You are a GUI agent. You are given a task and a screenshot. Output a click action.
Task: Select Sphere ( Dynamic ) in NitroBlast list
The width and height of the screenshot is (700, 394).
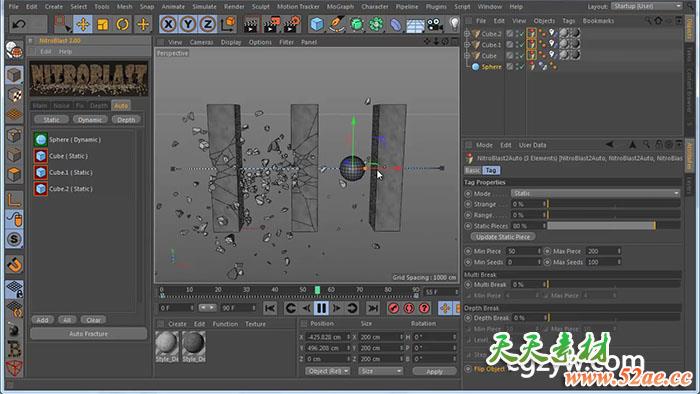(75, 140)
